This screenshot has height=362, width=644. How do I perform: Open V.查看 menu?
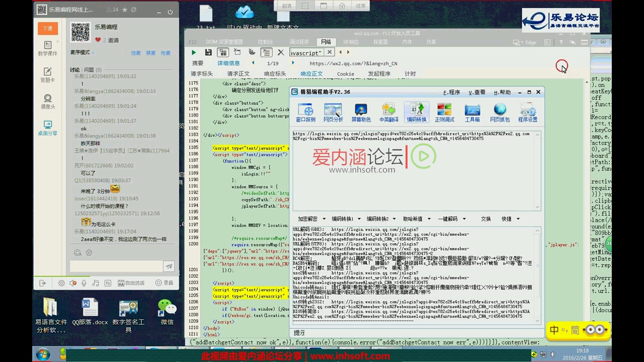coord(476,93)
